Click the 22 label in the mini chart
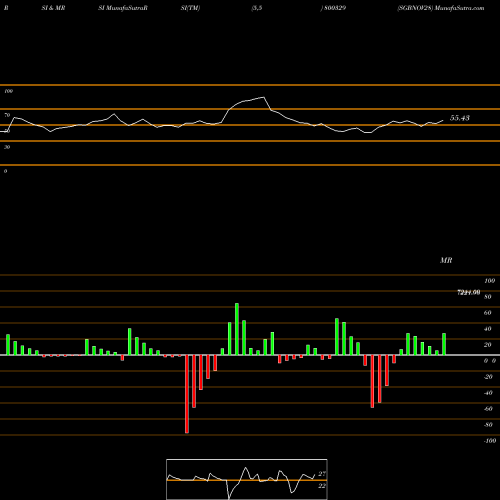The height and width of the screenshot is (500, 500). [x=322, y=486]
